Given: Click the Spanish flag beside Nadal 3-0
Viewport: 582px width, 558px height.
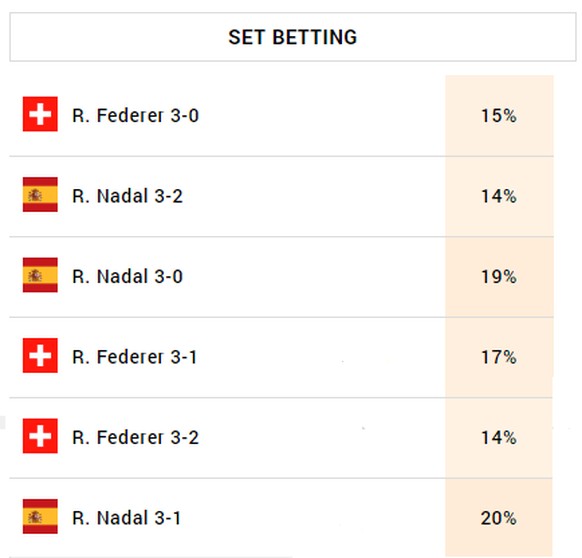Looking at the screenshot, I should click(x=40, y=275).
